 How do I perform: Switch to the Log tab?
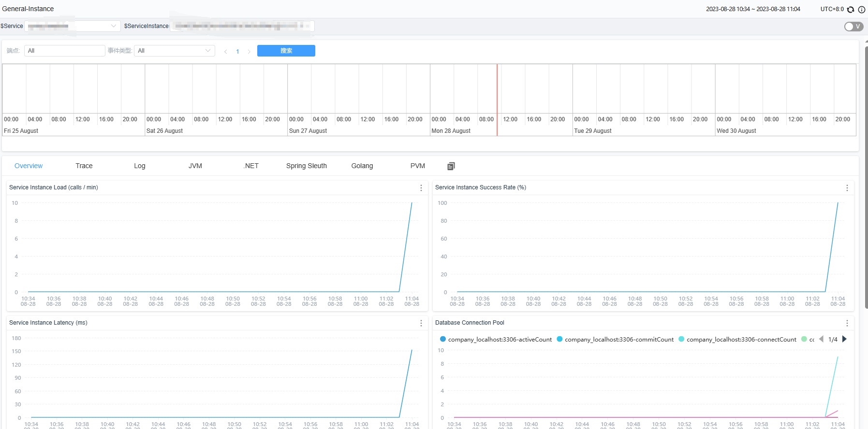pyautogui.click(x=140, y=166)
